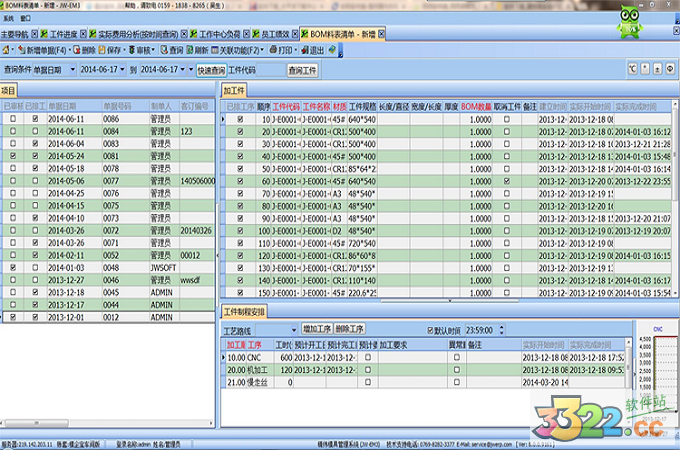Click the 工件代码 input field
This screenshot has height=450, width=680.
point(271,70)
